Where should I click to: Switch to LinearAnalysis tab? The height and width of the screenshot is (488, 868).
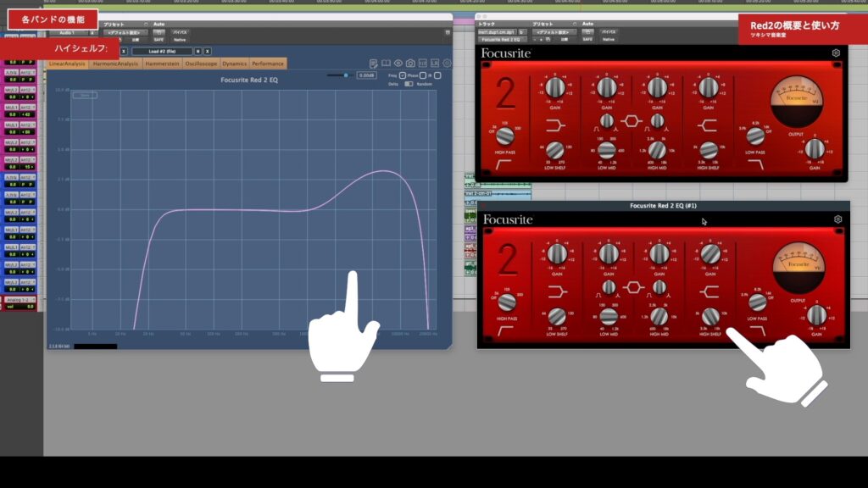(x=67, y=64)
